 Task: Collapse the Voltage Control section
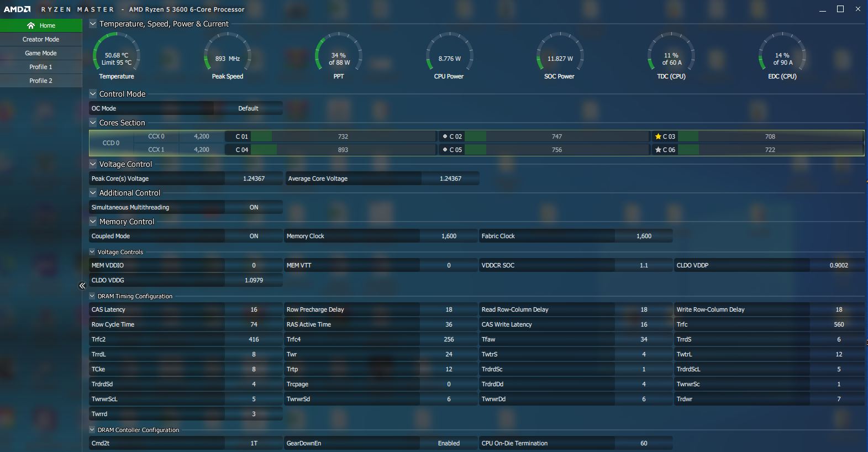click(x=93, y=164)
